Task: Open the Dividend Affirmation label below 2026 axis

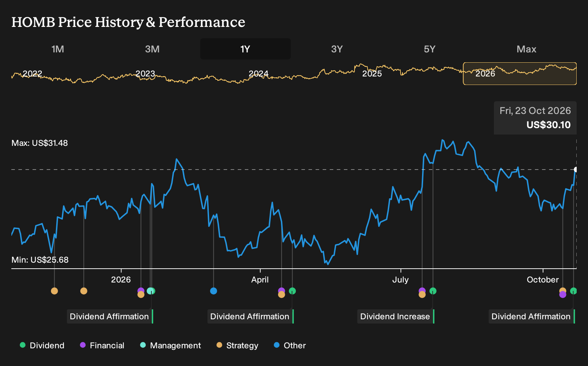Action: (110, 316)
